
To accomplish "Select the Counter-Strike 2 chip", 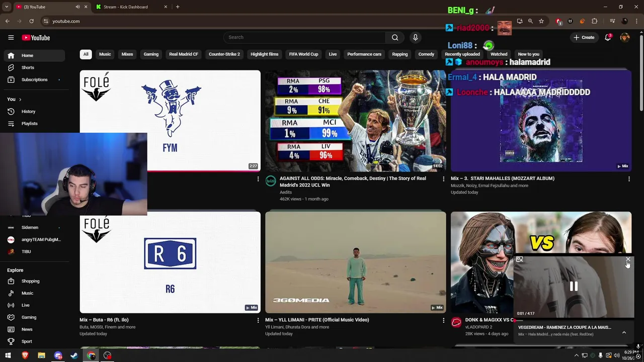I will tap(224, 54).
